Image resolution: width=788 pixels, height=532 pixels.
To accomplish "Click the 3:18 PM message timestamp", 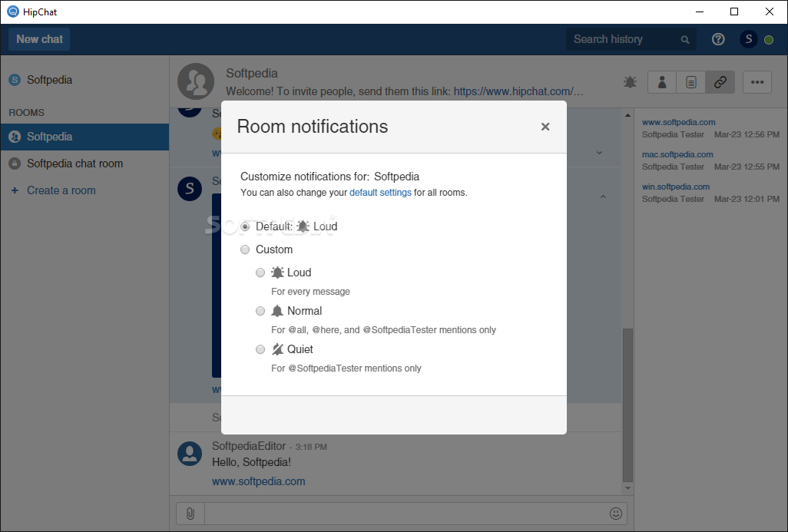I will (311, 447).
